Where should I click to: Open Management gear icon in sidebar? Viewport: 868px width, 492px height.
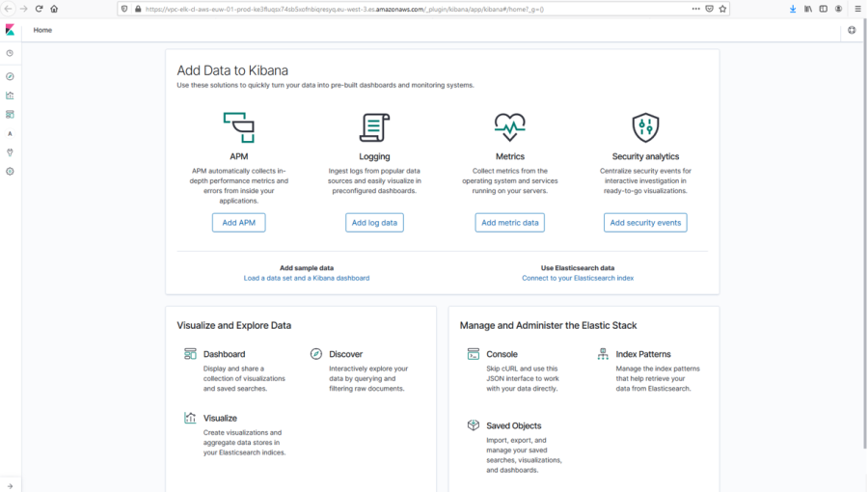10,172
